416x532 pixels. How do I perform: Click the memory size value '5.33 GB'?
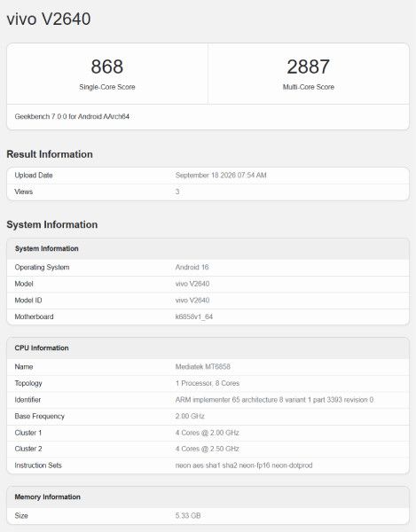[x=188, y=516]
